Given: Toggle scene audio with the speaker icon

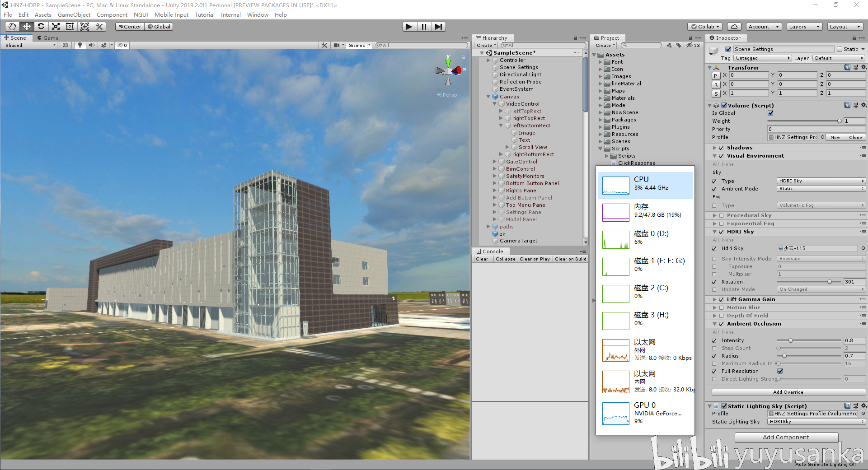Looking at the screenshot, I should click(92, 45).
